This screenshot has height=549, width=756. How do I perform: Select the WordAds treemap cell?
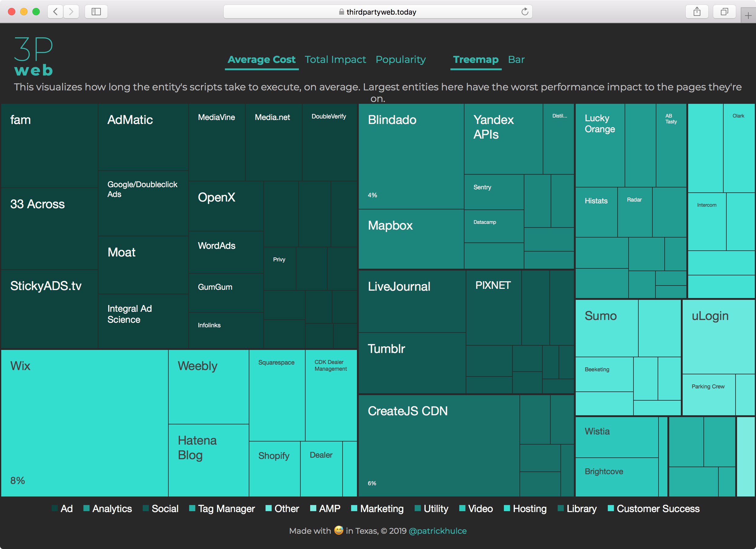click(226, 252)
